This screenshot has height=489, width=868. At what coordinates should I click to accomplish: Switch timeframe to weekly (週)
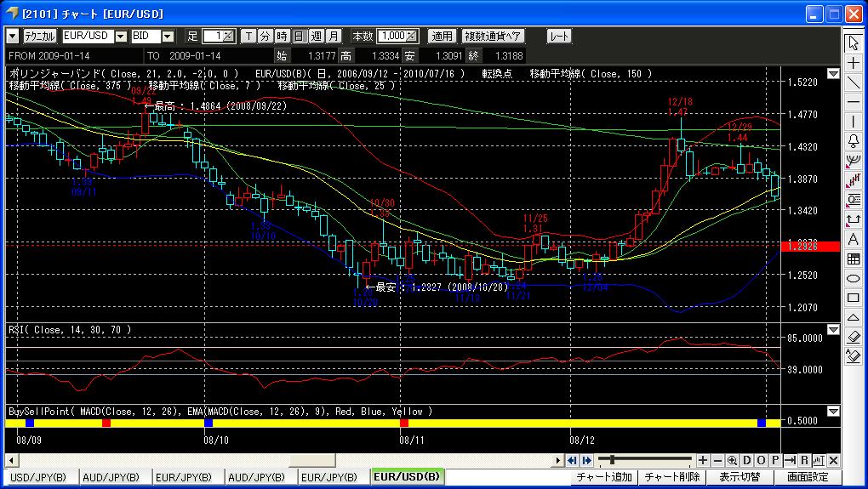point(317,37)
